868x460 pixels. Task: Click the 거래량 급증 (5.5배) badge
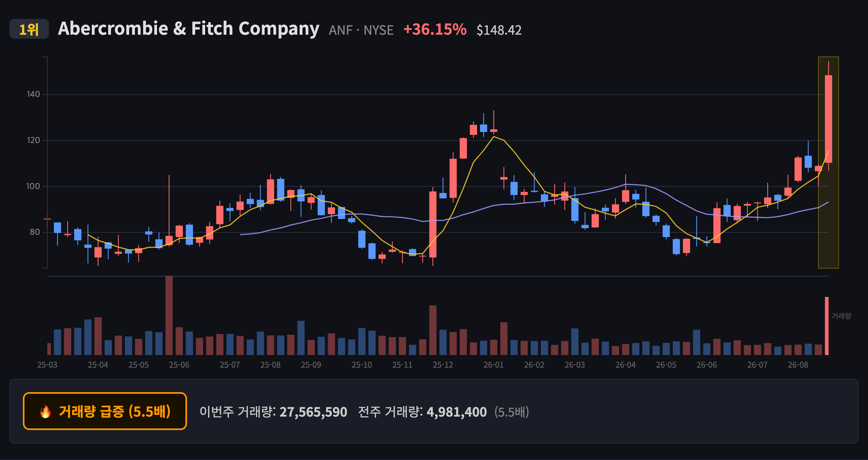pos(105,411)
